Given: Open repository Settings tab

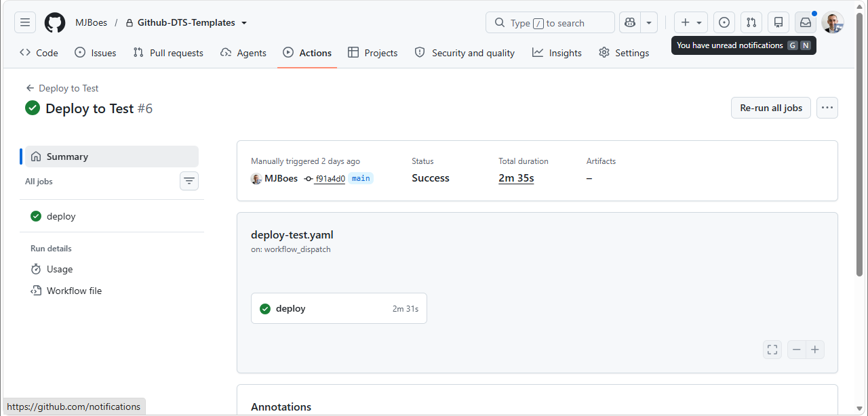Looking at the screenshot, I should pos(624,53).
